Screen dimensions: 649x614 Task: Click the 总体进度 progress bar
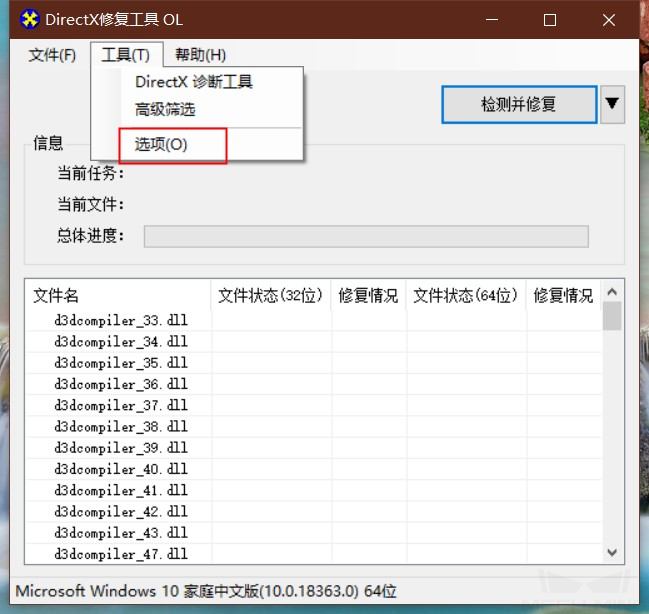pyautogui.click(x=366, y=236)
